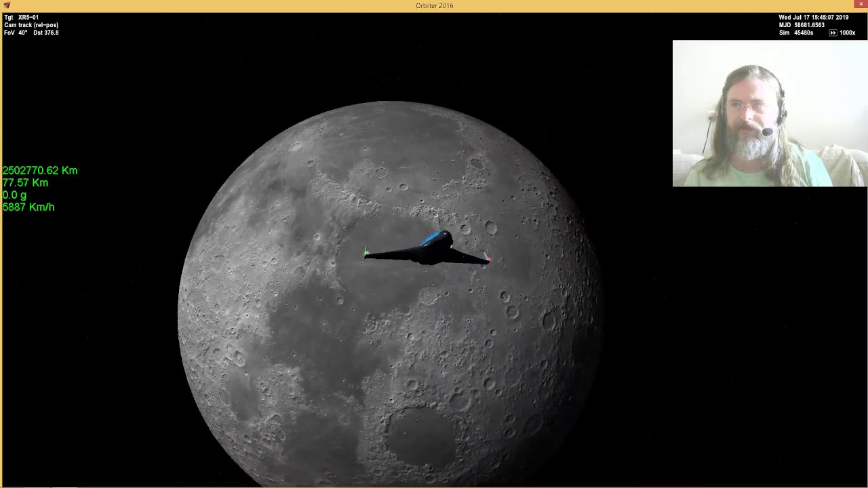868x488 pixels.
Task: Click the 'Sim 45480s' simulation time
Action: 796,33
